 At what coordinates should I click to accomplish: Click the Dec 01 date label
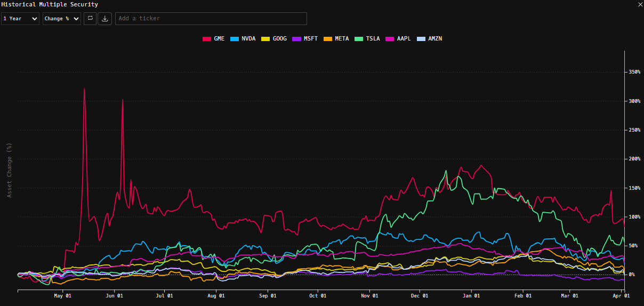pyautogui.click(x=420, y=295)
